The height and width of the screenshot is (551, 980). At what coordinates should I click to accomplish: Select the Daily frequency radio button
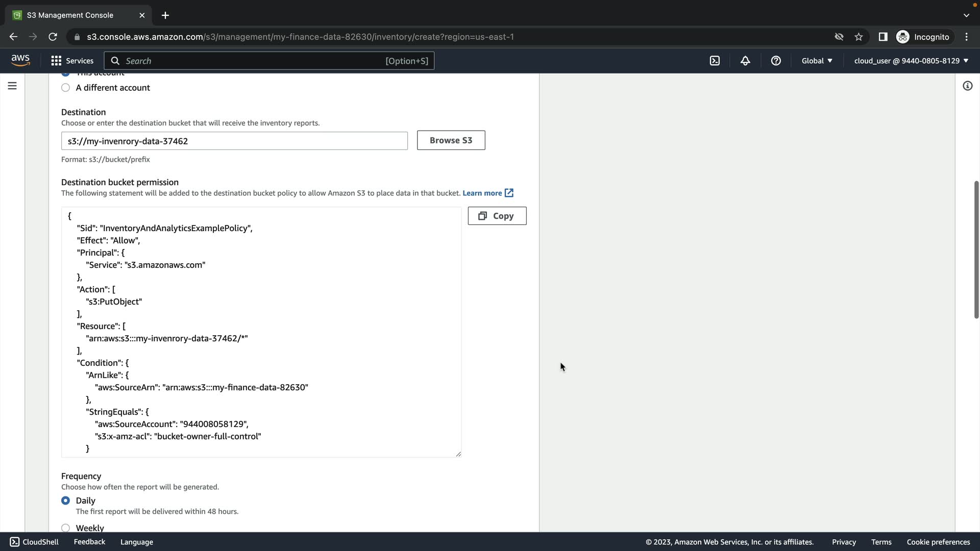coord(66,500)
